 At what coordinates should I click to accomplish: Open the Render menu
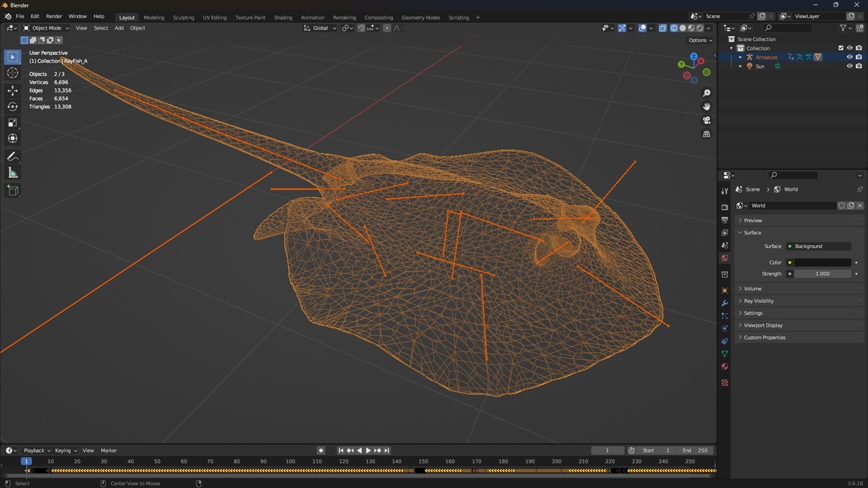tap(54, 16)
